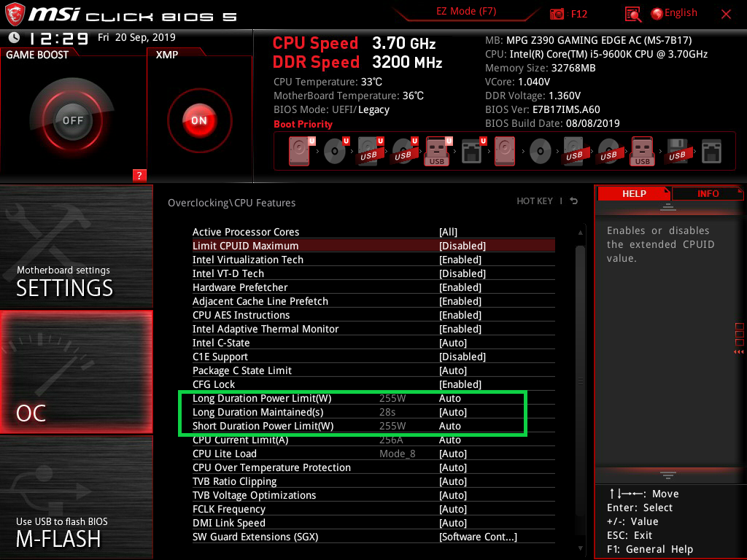Select the CPU Current Limit(A) Auto field
The width and height of the screenshot is (747, 560).
click(449, 440)
